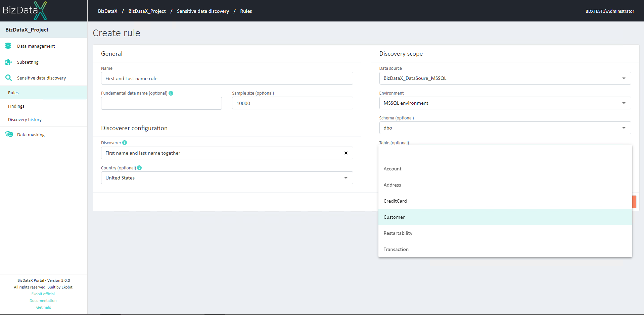The height and width of the screenshot is (315, 644).
Task: Open Ekobit official link
Action: [43, 294]
